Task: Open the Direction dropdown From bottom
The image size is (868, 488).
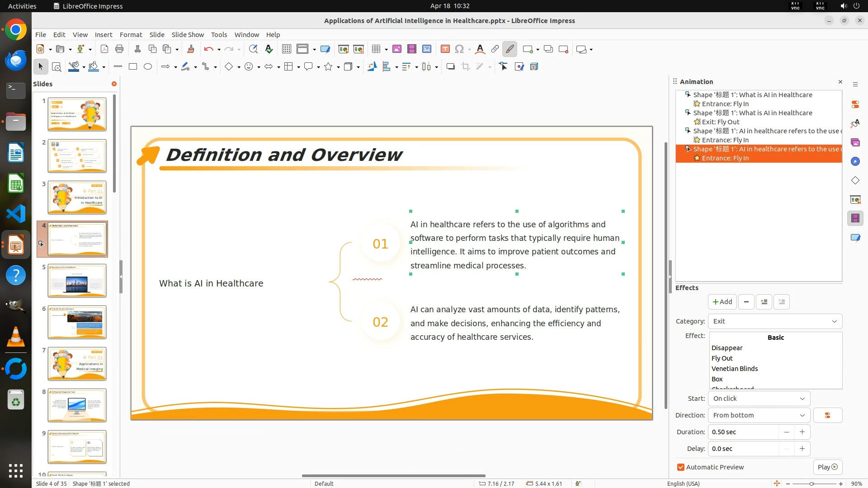Action: (x=759, y=415)
